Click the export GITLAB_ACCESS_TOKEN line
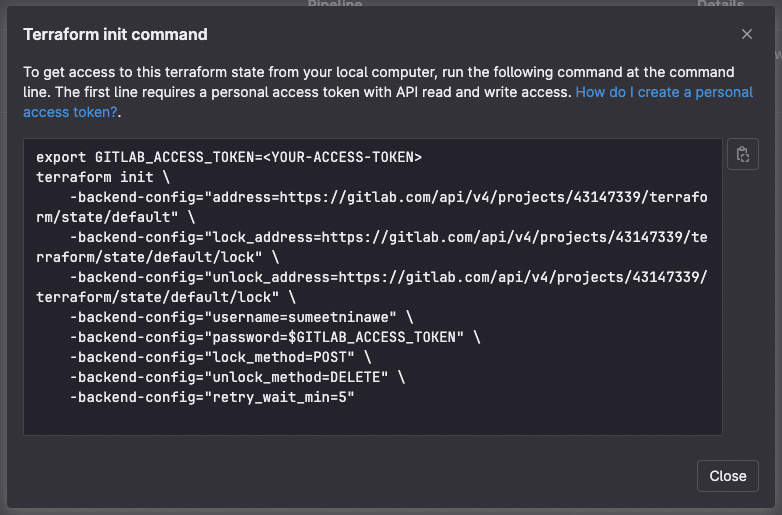The width and height of the screenshot is (782, 515). coord(228,157)
